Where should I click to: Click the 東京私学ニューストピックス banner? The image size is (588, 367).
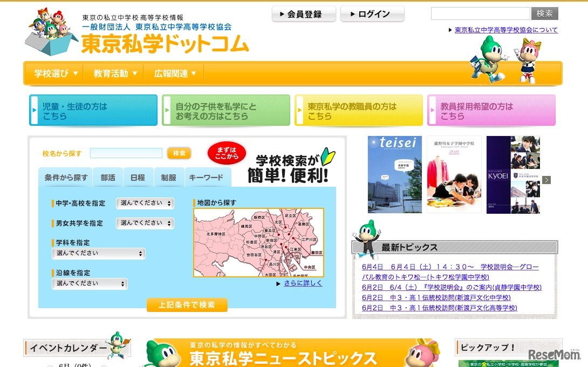pyautogui.click(x=292, y=353)
